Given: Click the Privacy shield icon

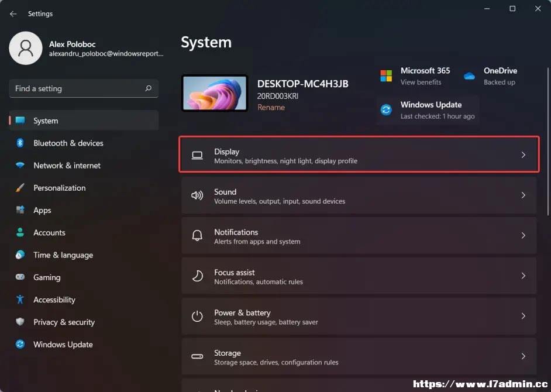Looking at the screenshot, I should pos(20,322).
